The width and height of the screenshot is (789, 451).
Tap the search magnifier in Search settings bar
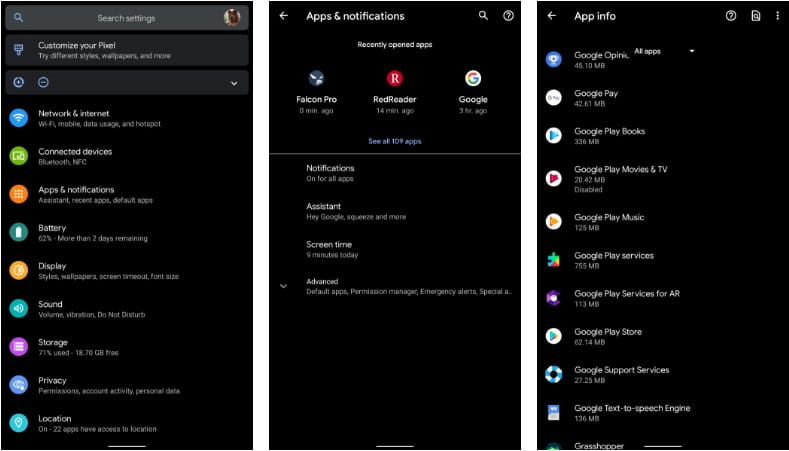pyautogui.click(x=18, y=18)
